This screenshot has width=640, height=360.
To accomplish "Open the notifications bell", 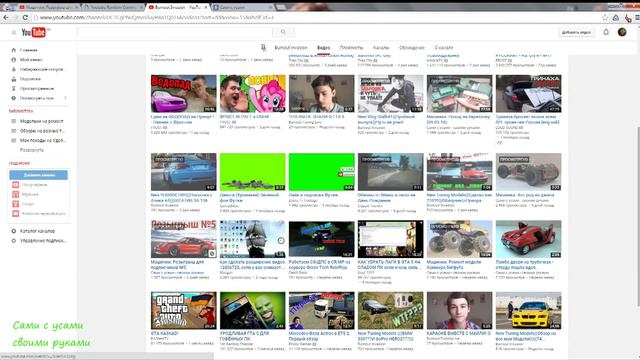I will point(606,32).
